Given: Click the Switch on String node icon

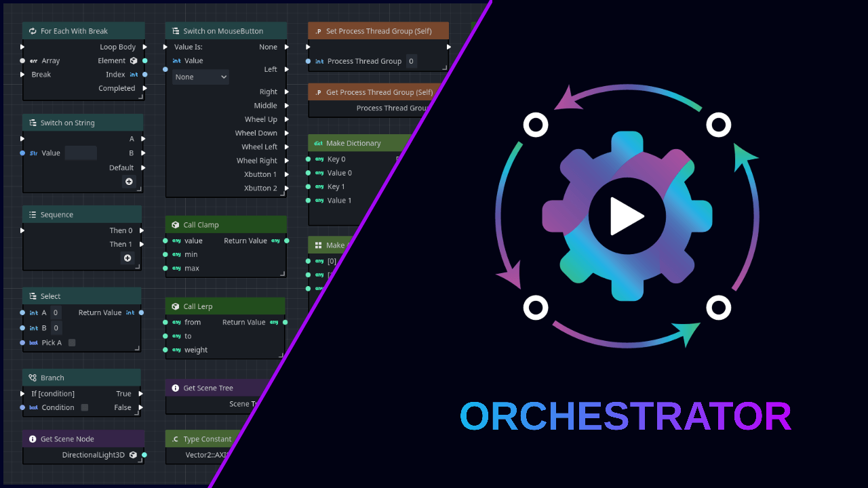Looking at the screenshot, I should click(x=33, y=123).
